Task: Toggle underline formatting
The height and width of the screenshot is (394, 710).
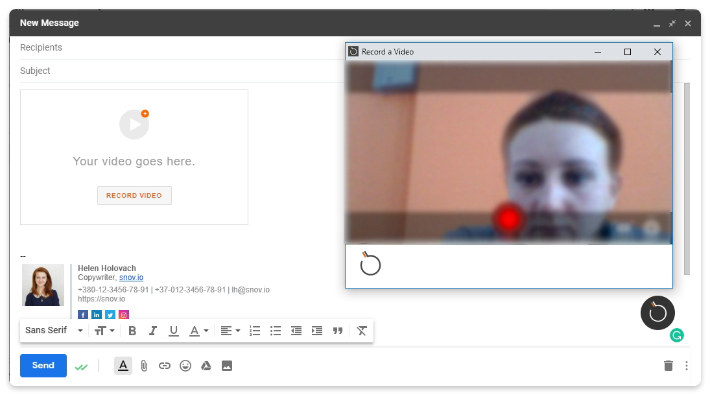Action: [173, 331]
